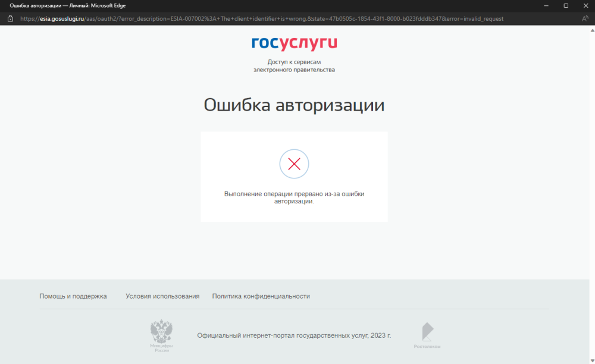Close the Ошибка авторизации window
Viewport: 595px width, 364px height.
coord(585,5)
